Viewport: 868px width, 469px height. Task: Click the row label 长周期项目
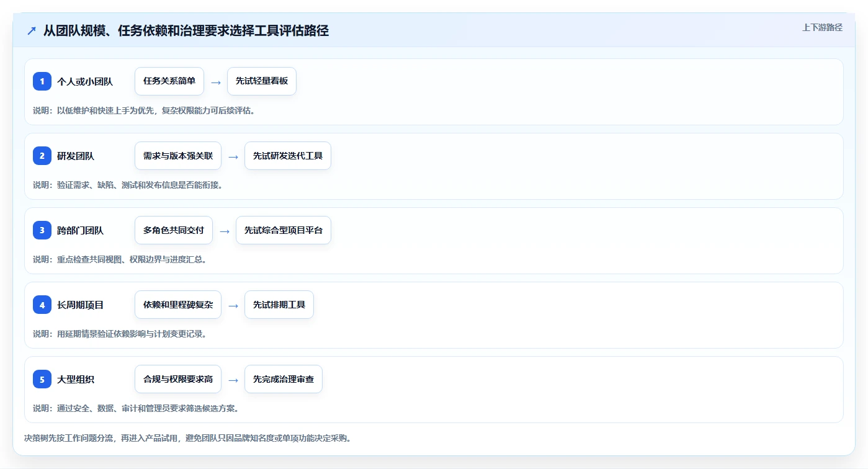pyautogui.click(x=81, y=305)
